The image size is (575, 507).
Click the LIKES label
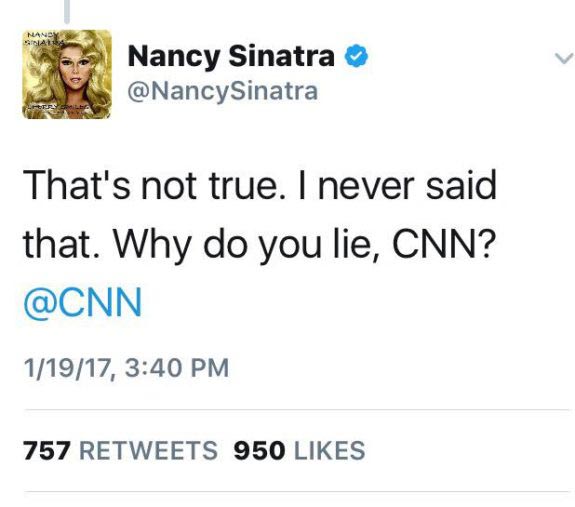330,450
